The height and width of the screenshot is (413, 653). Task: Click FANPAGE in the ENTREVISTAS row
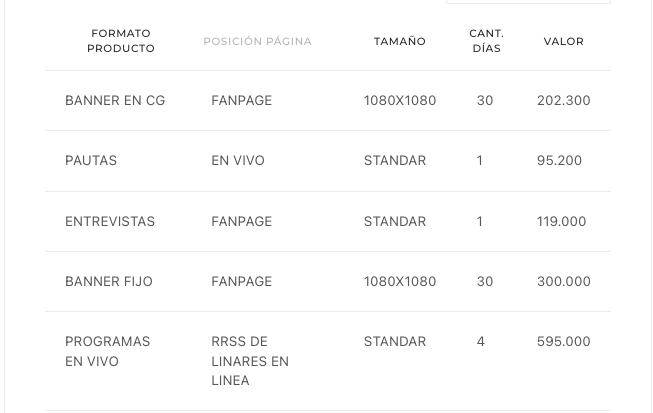point(242,221)
